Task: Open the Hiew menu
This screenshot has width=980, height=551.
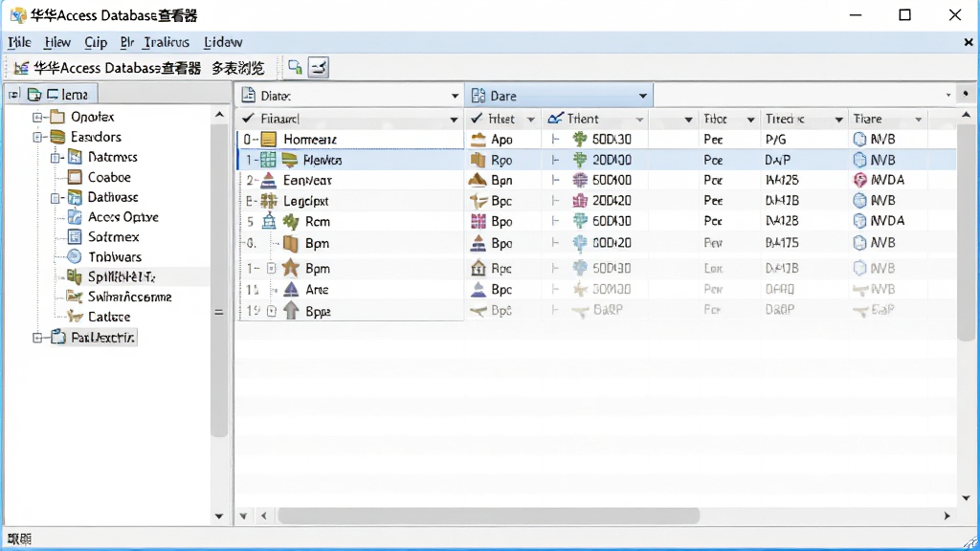Action: (57, 42)
